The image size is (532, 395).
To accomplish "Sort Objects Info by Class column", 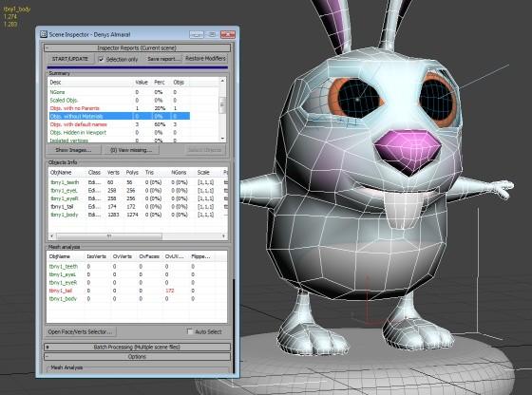I will pyautogui.click(x=95, y=173).
